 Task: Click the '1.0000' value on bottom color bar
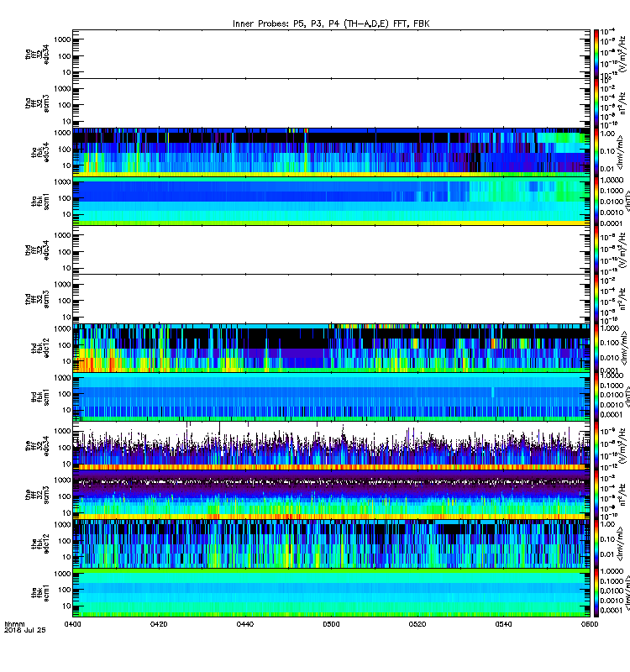612,571
